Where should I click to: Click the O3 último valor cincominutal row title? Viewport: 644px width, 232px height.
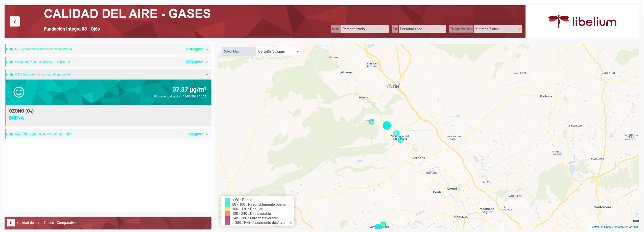(x=42, y=74)
